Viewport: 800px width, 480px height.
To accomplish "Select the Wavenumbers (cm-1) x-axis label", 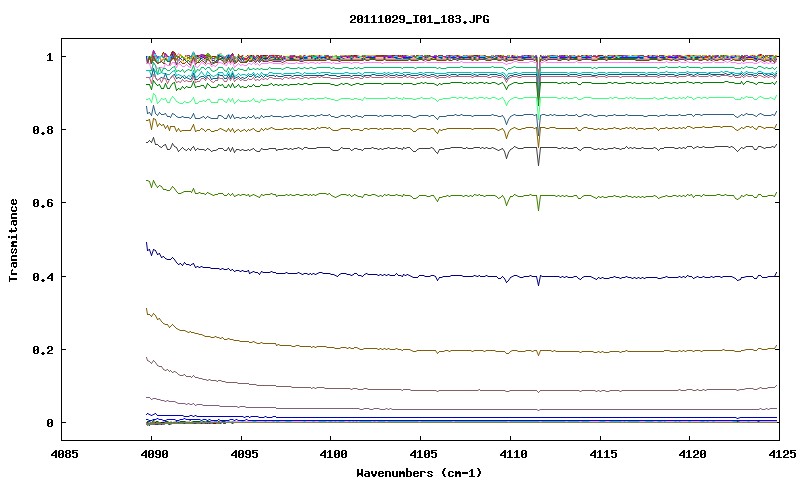I will (x=419, y=473).
